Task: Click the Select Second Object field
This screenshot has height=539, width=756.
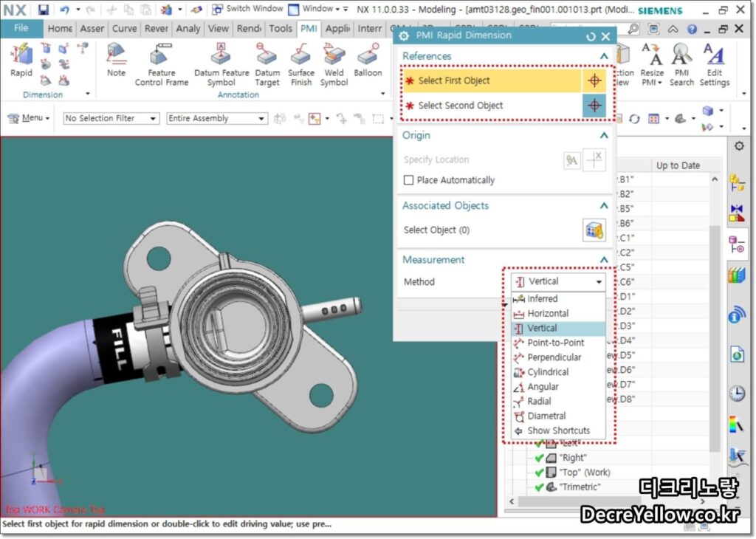Action: (491, 105)
